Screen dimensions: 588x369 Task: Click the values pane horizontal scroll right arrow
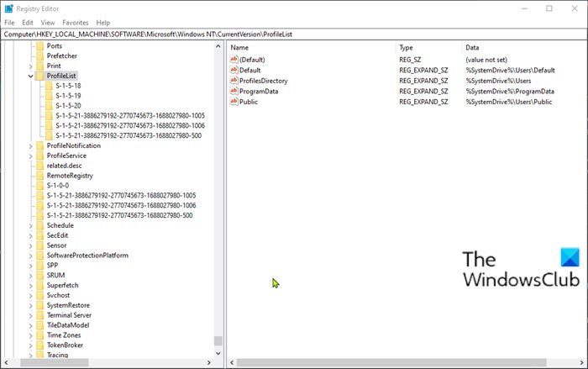tap(582, 362)
